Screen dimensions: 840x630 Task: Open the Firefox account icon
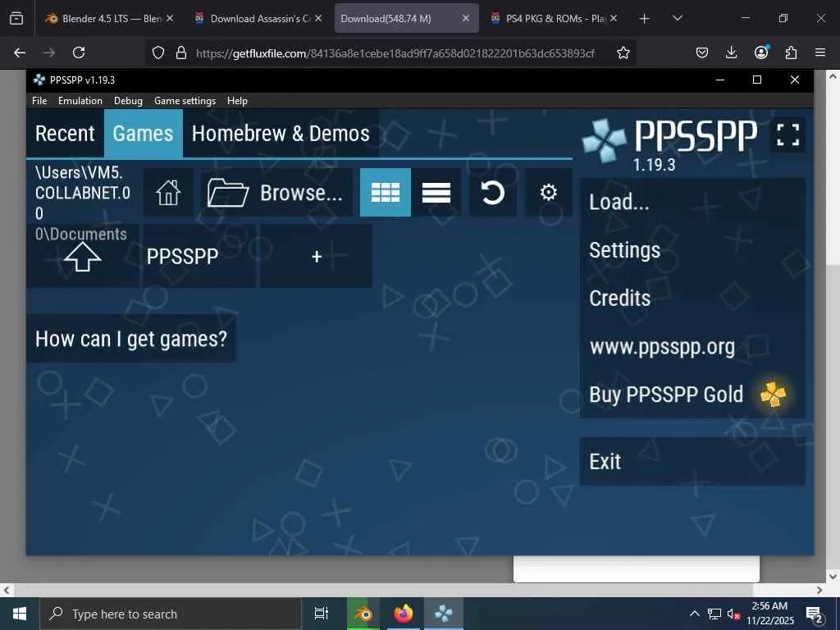[761, 52]
